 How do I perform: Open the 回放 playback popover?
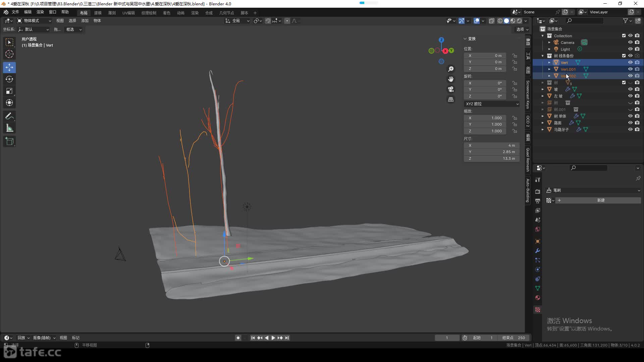click(23, 338)
